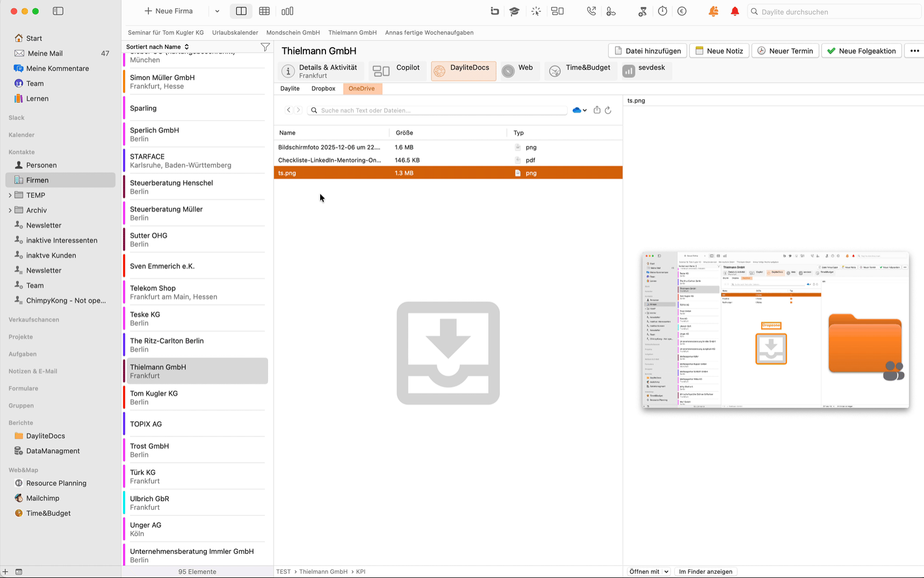This screenshot has height=578, width=924.
Task: Select the DayliteDocs section
Action: [463, 71]
